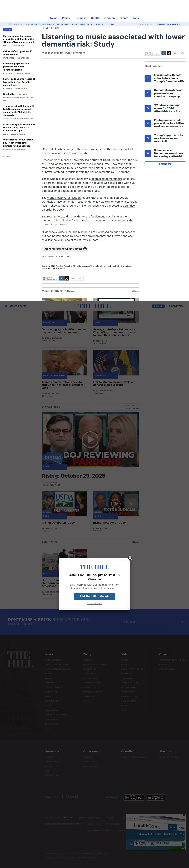The image size is (189, 868).
Task: Click share arrow below the copyright notice
Action: tap(73, 278)
